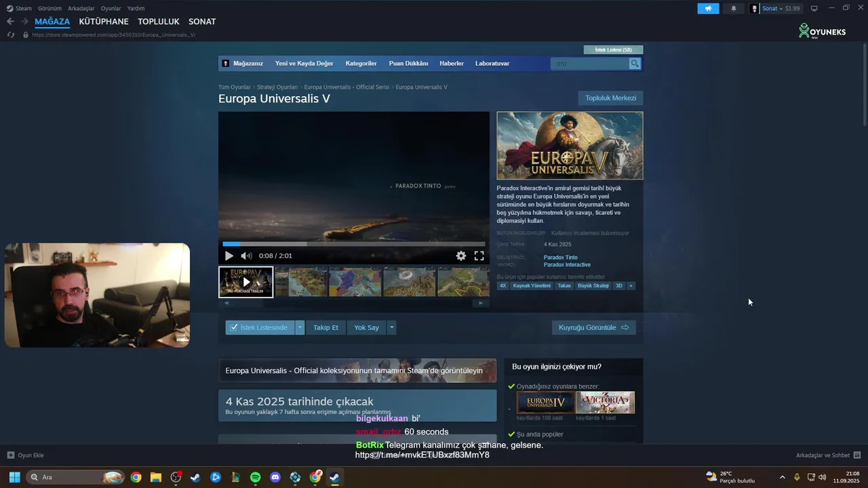Image resolution: width=868 pixels, height=488 pixels.
Task: Open Spotify from the taskbar
Action: [255, 477]
